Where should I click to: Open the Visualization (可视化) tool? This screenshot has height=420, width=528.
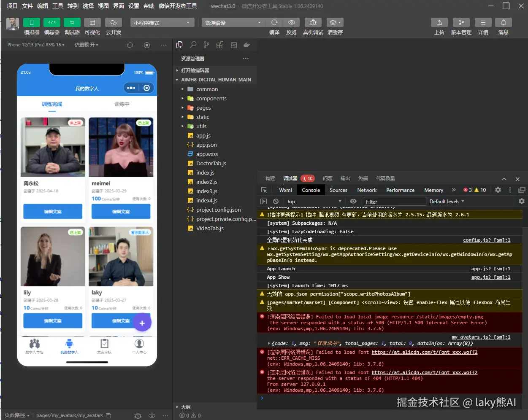(x=92, y=22)
